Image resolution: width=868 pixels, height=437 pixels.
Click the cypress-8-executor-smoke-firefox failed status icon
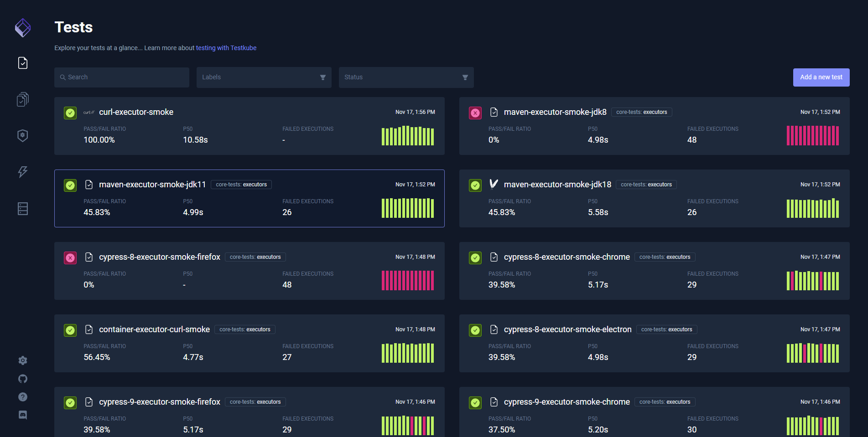(70, 257)
